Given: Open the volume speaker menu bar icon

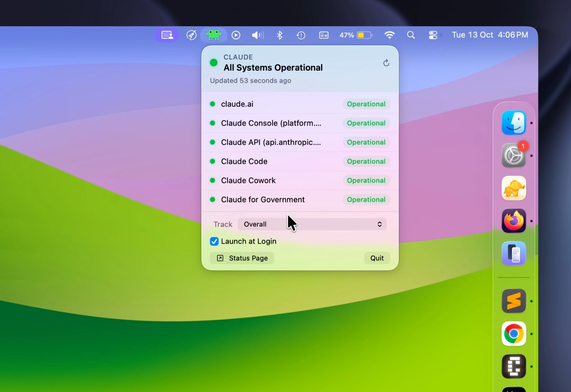Looking at the screenshot, I should [x=258, y=35].
